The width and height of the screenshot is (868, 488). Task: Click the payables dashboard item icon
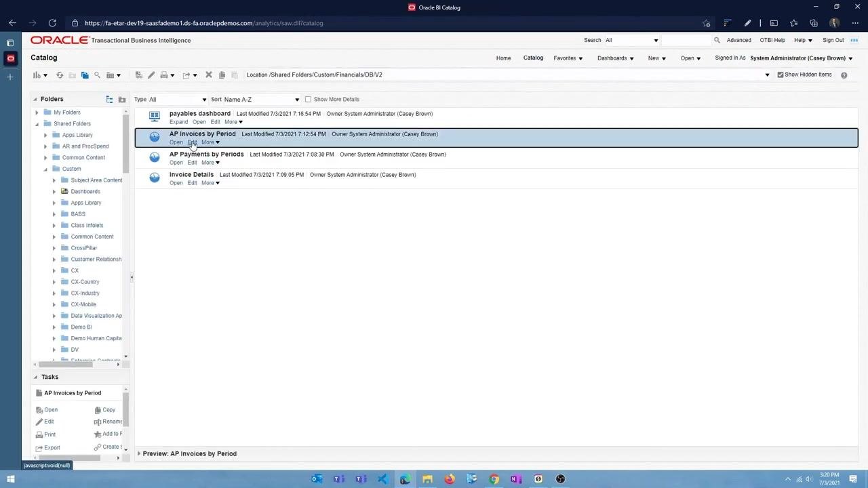pos(155,117)
